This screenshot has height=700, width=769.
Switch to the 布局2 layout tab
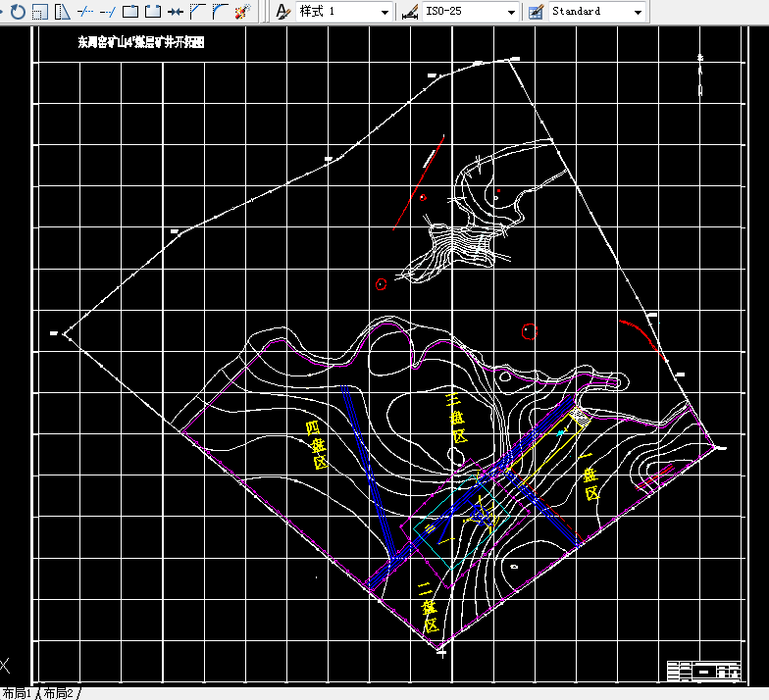(59, 692)
